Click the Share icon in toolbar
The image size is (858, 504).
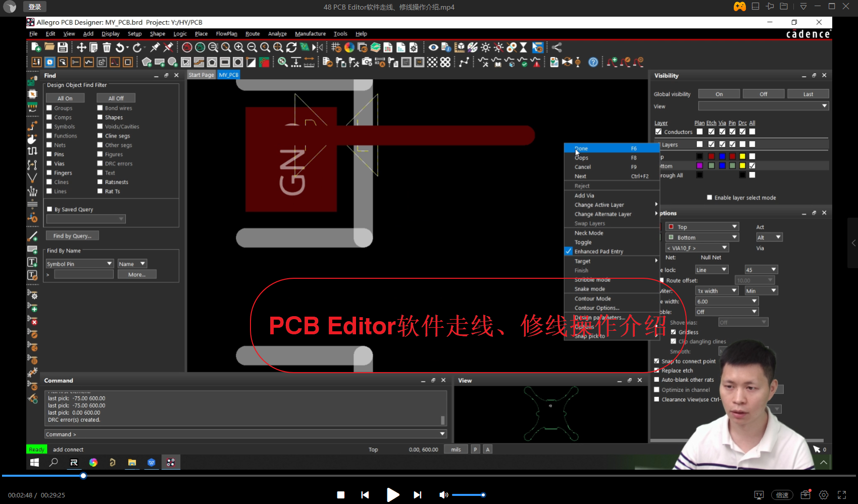[x=557, y=47]
